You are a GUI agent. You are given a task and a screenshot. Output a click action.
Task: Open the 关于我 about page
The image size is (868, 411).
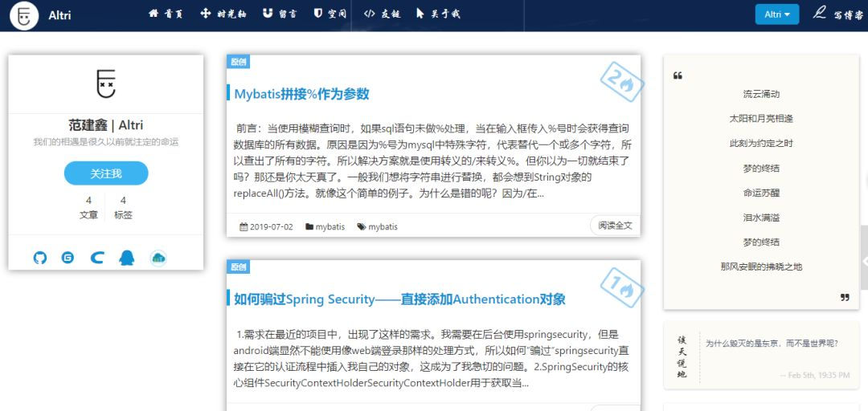(x=438, y=14)
